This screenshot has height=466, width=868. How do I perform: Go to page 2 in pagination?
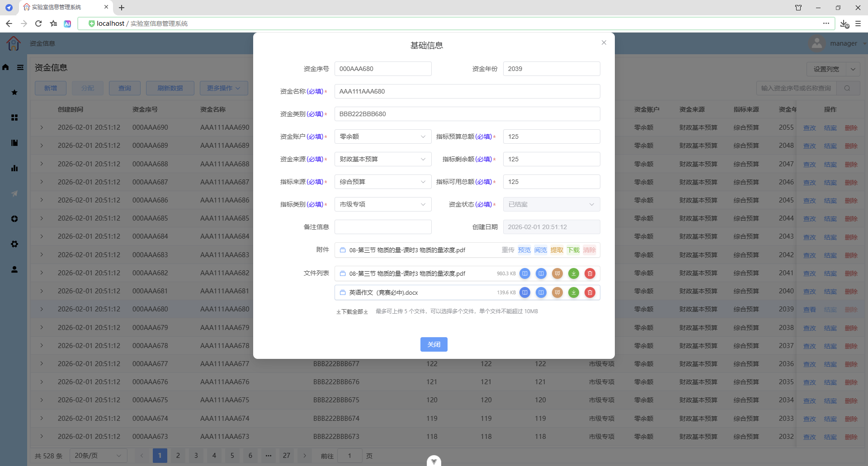178,456
